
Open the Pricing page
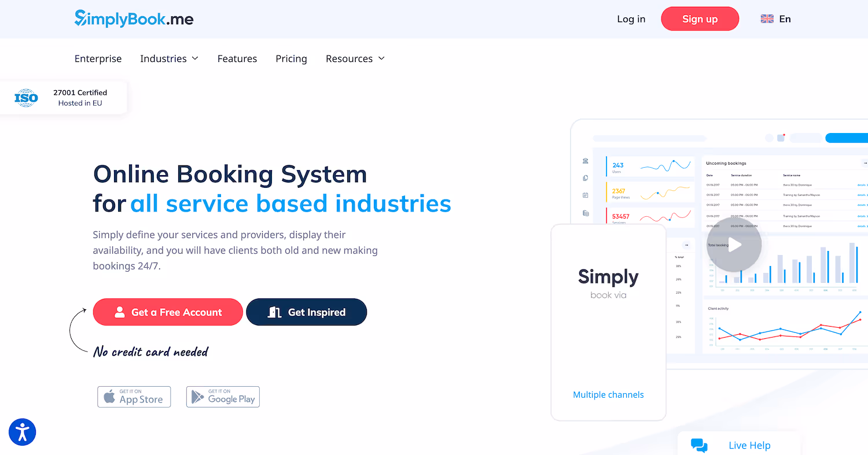(291, 58)
